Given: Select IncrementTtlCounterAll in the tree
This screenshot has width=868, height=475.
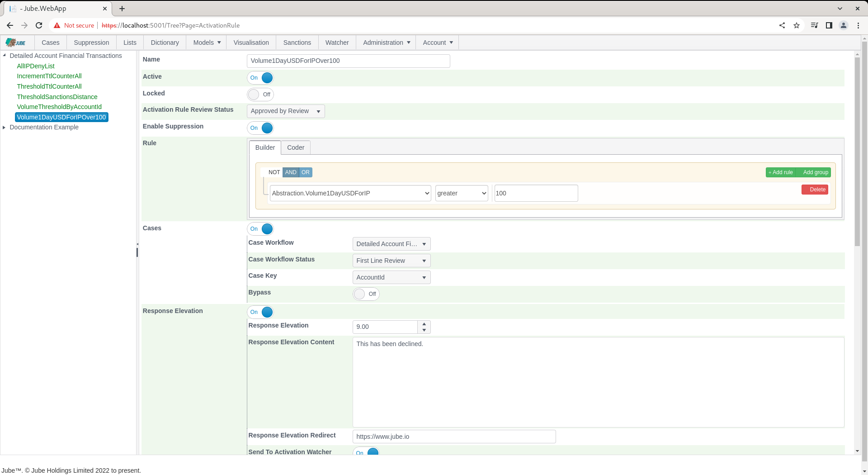Looking at the screenshot, I should 49,76.
